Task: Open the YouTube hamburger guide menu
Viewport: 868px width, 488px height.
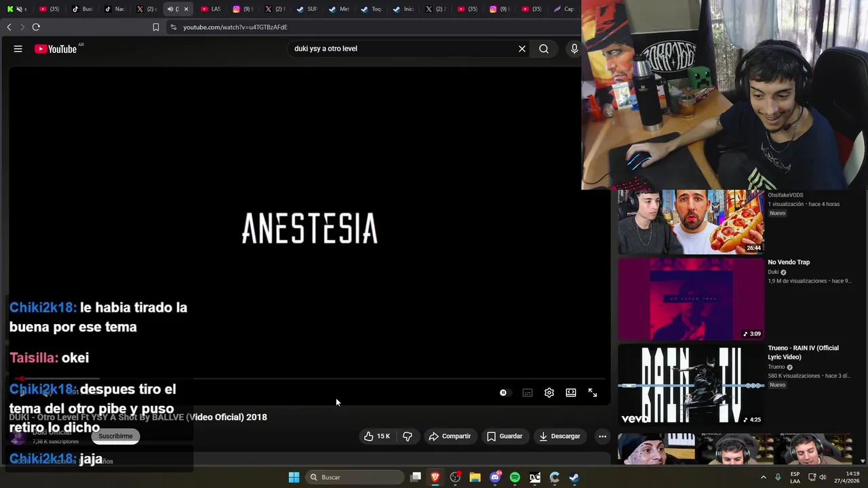Action: (x=18, y=49)
